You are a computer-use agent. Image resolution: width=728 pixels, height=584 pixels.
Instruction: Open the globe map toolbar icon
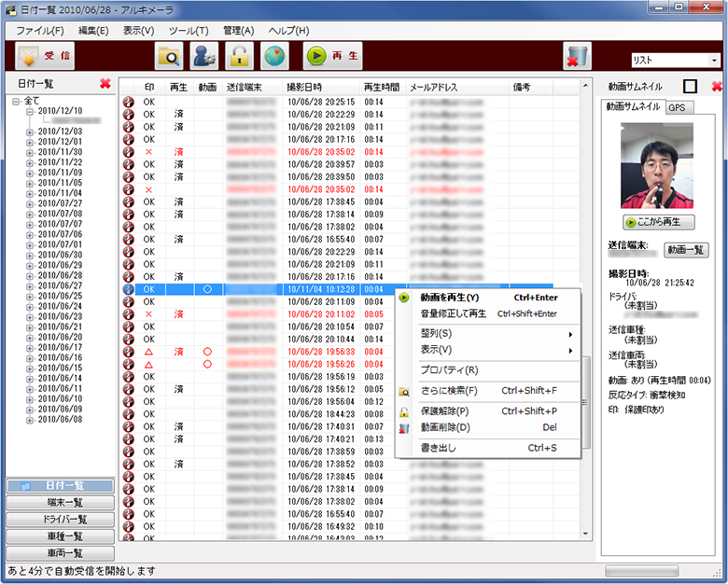pos(274,56)
